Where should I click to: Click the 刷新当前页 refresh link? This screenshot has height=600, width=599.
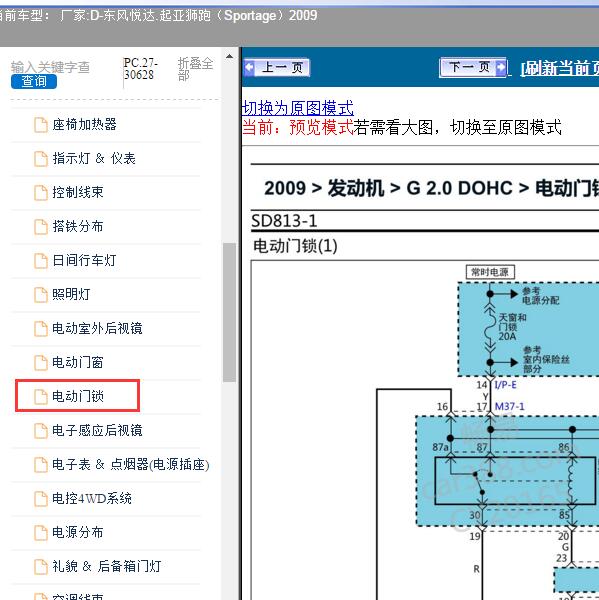560,68
